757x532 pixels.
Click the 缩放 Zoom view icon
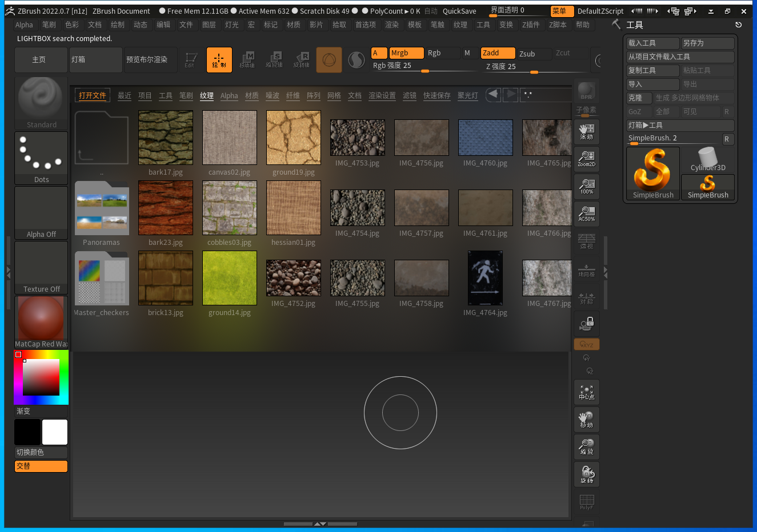(x=587, y=447)
